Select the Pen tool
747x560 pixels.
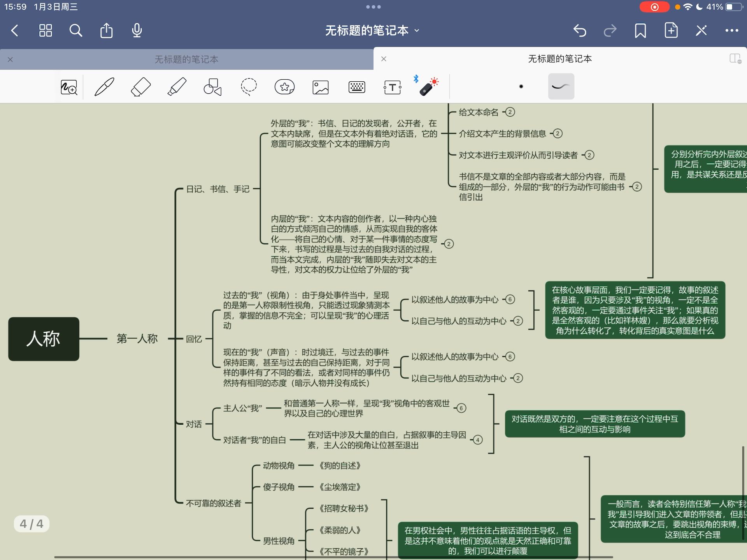(x=105, y=87)
